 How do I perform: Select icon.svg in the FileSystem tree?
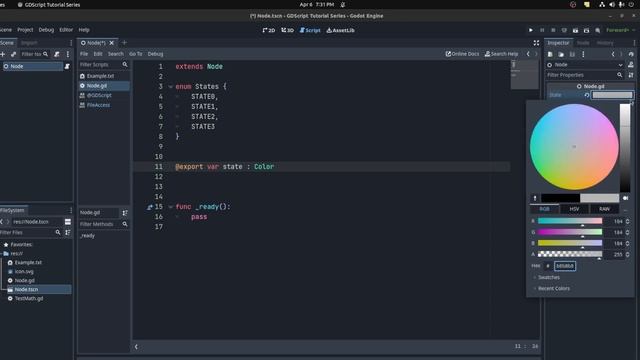[x=24, y=271]
